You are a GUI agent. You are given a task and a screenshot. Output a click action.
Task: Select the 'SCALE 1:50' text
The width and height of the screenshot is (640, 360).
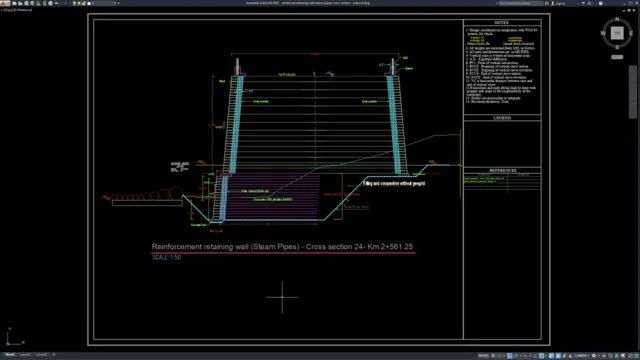coord(167,257)
